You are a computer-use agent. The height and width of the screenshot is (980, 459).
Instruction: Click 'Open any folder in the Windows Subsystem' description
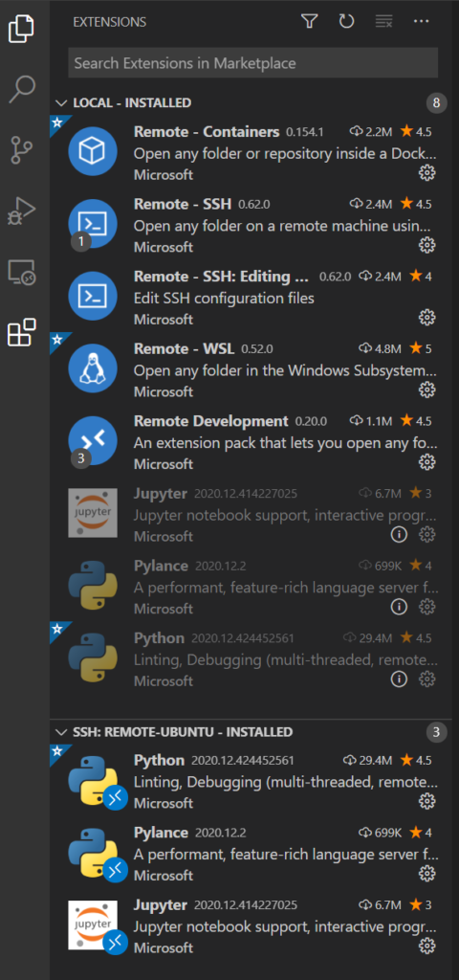pos(285,370)
